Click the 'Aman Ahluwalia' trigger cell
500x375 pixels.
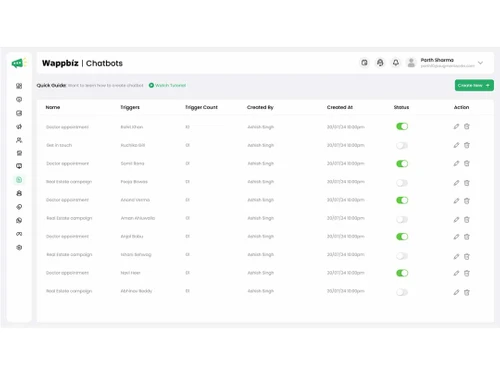tap(138, 218)
